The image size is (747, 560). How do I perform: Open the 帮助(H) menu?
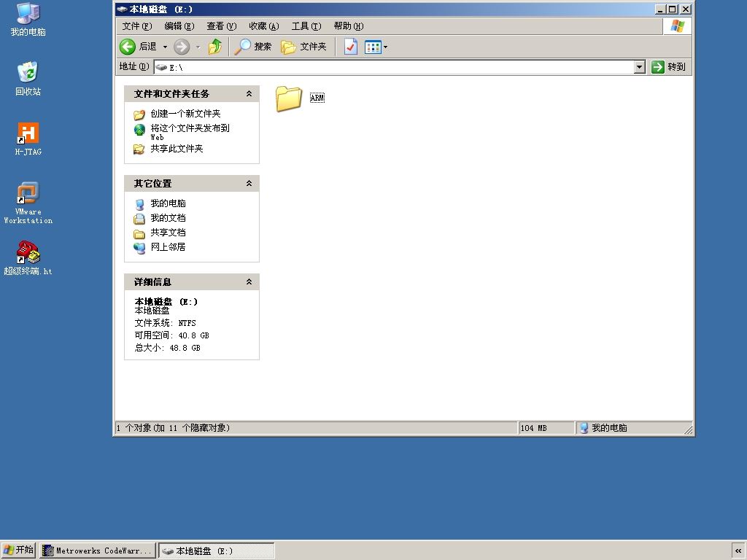pyautogui.click(x=349, y=26)
